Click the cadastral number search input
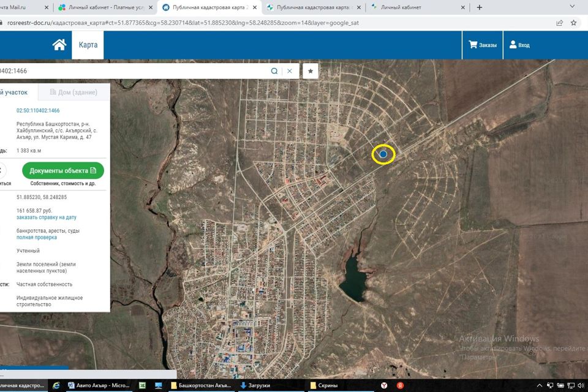 (x=135, y=71)
